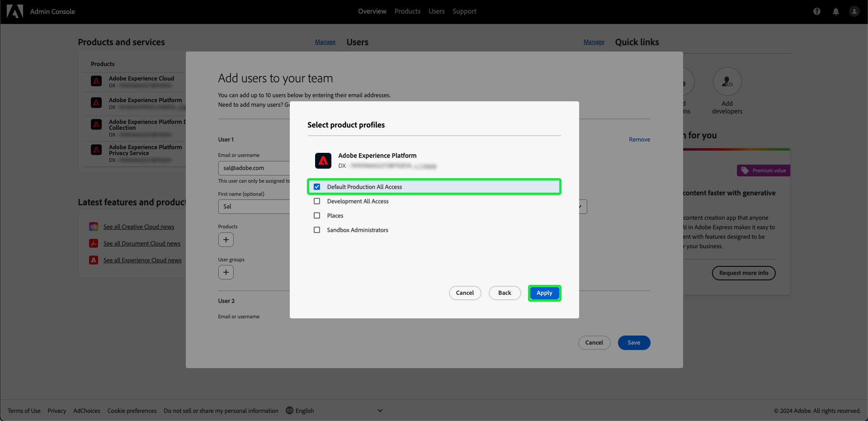The height and width of the screenshot is (421, 868).
Task: Uncheck Default Production All Access
Action: click(x=317, y=187)
